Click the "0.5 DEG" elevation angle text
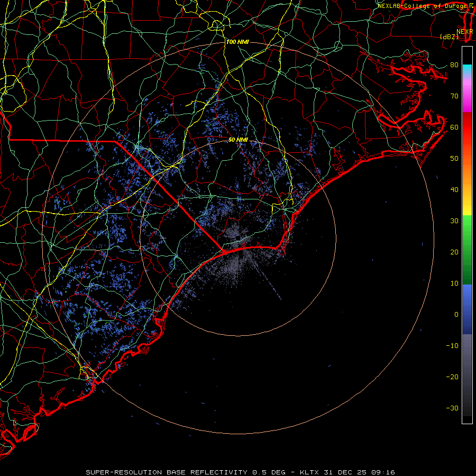This screenshot has height=476, width=476. coord(269,472)
